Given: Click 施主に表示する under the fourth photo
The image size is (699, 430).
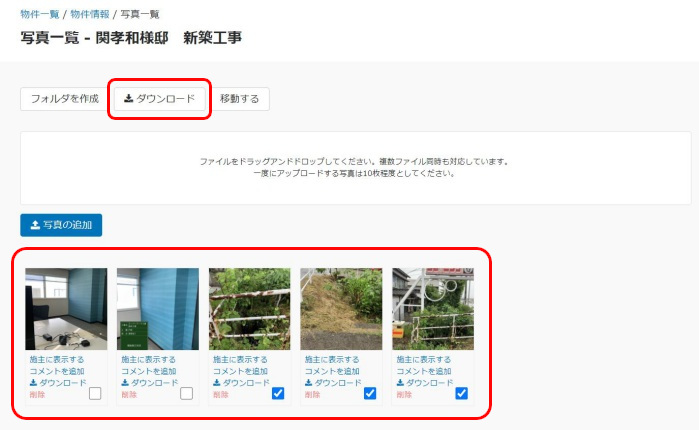Looking at the screenshot, I should coord(332,359).
